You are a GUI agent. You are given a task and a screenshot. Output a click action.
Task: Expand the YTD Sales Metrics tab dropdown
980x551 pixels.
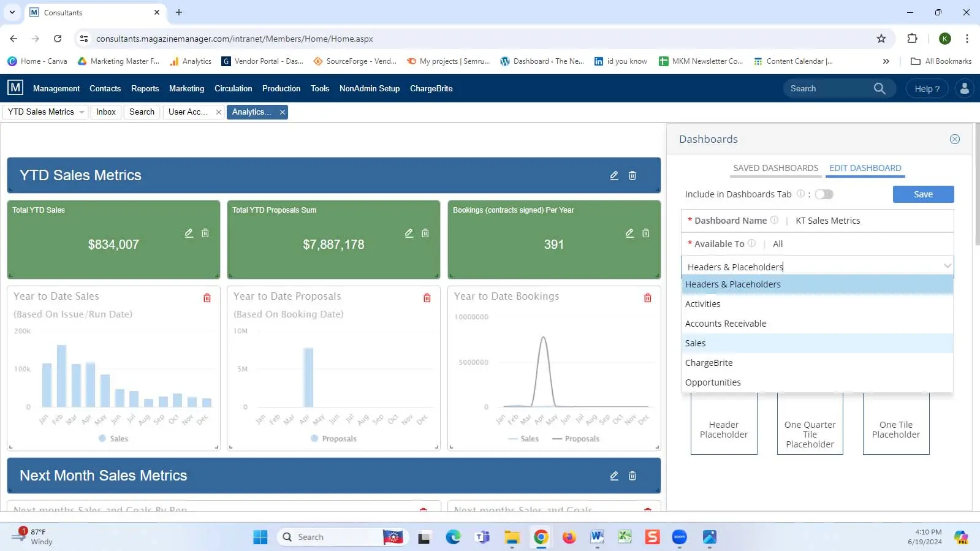(x=82, y=112)
